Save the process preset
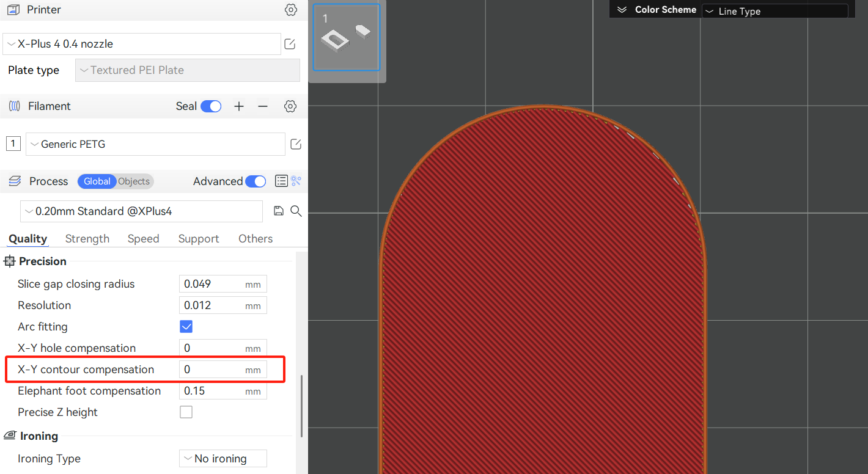This screenshot has width=868, height=474. pyautogui.click(x=279, y=211)
